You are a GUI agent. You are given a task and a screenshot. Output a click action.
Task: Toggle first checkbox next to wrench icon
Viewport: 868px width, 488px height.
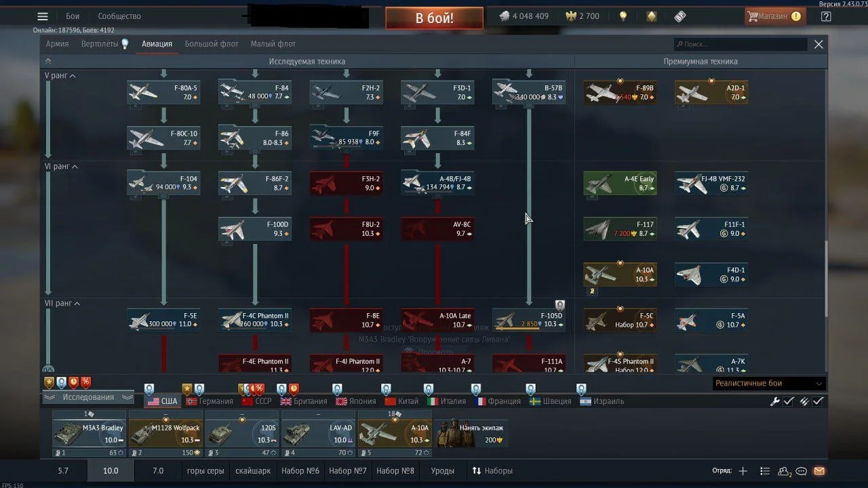click(789, 401)
